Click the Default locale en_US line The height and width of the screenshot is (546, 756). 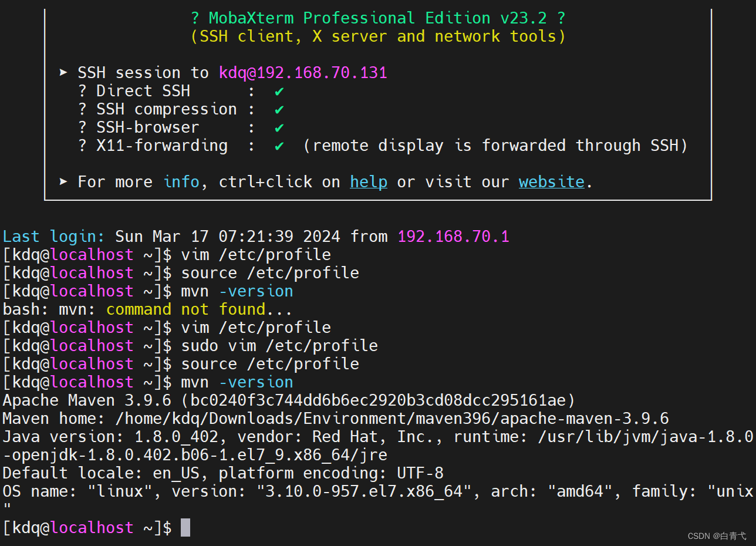[223, 473]
